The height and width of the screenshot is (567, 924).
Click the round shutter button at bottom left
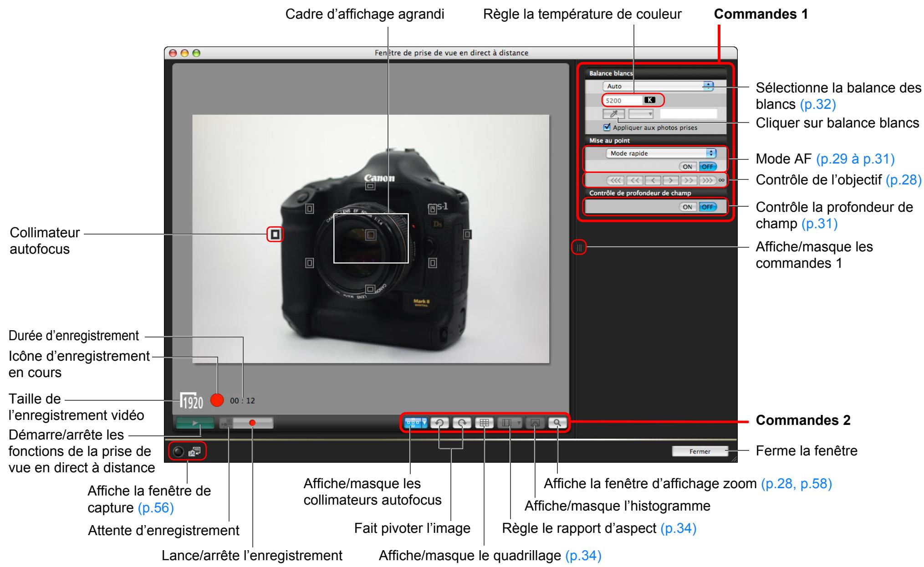click(x=179, y=452)
